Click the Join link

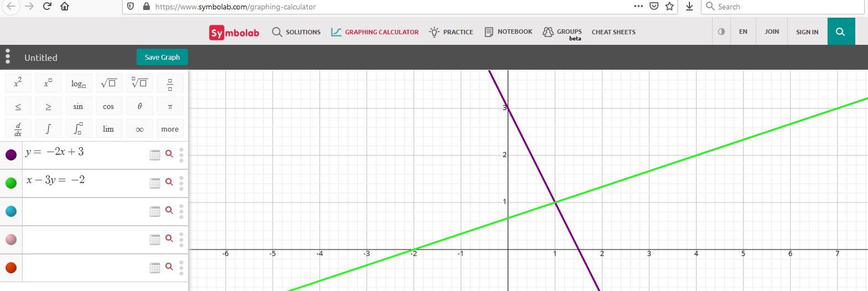[772, 32]
